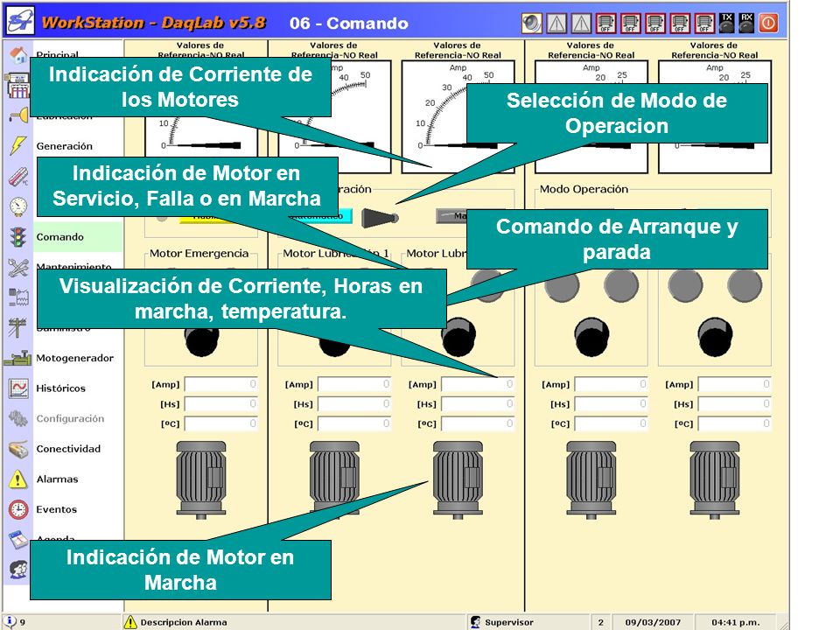Click the second motor OFF status icon
The image size is (840, 630).
click(631, 23)
